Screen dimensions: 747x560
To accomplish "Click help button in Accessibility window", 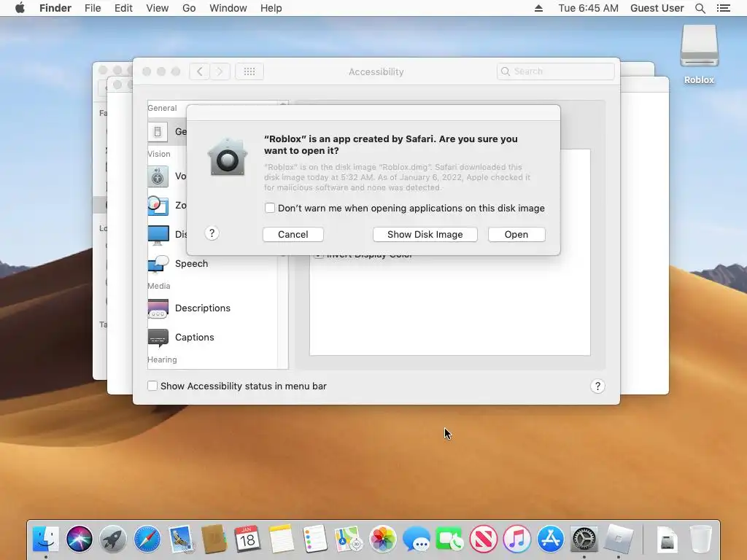I will [x=597, y=386].
